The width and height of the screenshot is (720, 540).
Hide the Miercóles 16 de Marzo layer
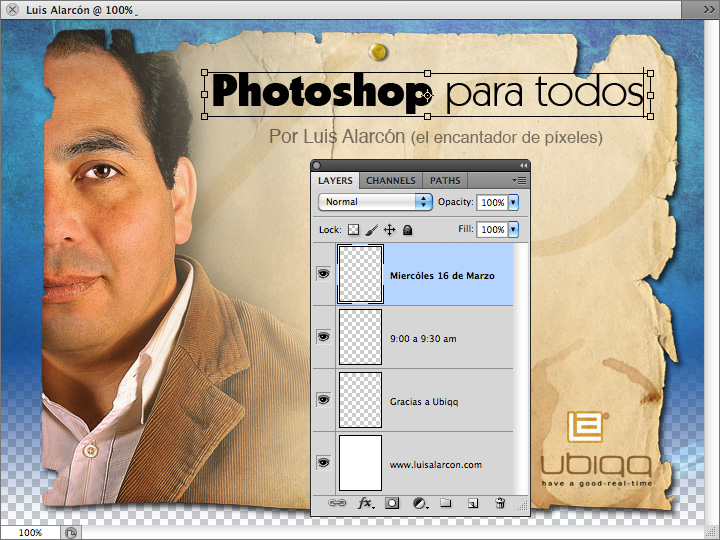pos(324,274)
